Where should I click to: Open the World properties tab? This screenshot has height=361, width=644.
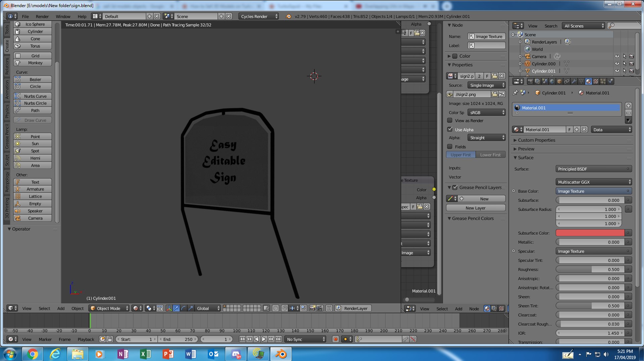[552, 81]
